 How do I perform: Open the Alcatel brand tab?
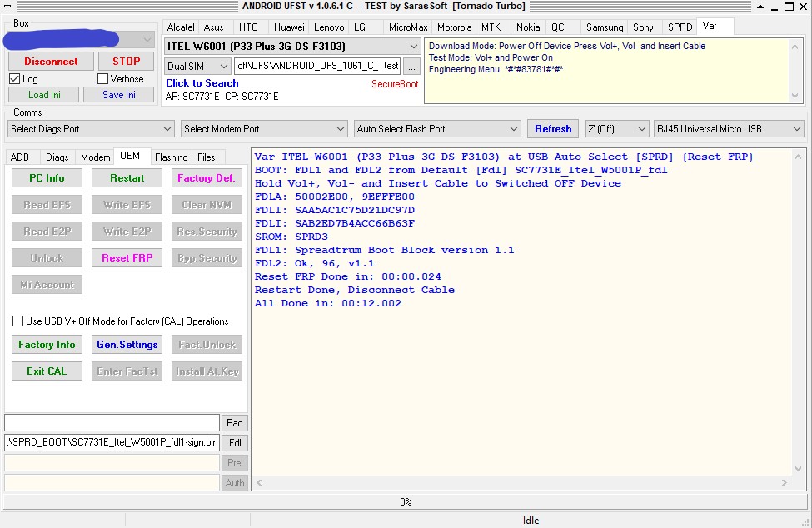[x=180, y=27]
